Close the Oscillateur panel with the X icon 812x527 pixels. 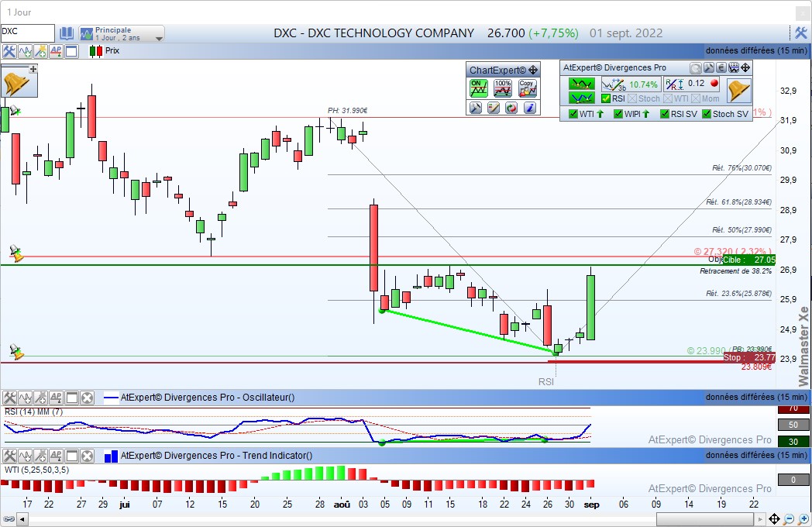(87, 398)
